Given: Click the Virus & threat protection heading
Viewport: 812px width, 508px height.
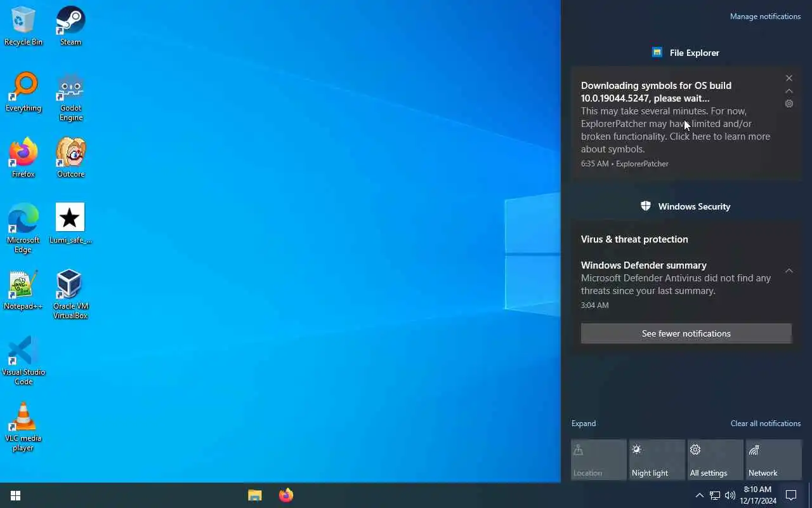Looking at the screenshot, I should point(634,239).
